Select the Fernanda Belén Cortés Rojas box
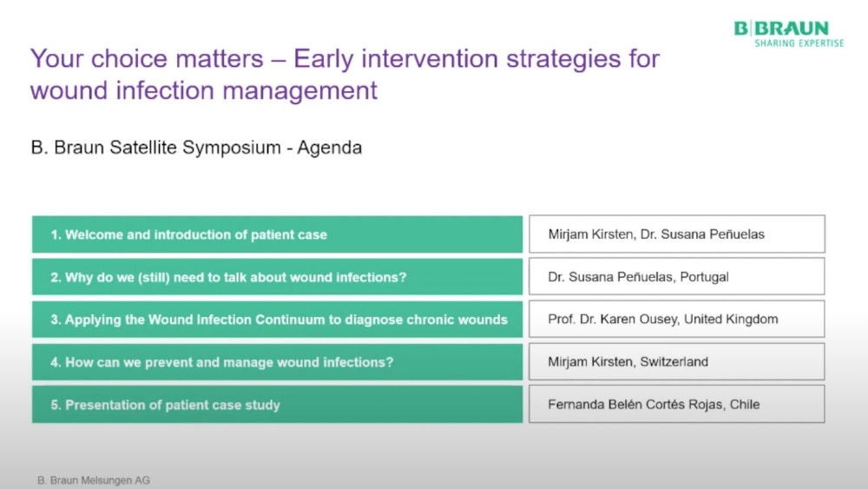The height and width of the screenshot is (489, 868). click(676, 405)
